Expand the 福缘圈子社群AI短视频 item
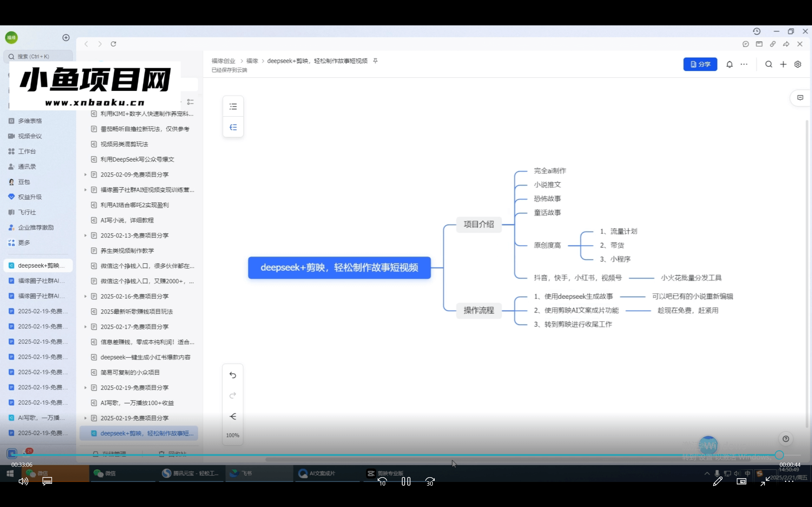This screenshot has width=812, height=507. [x=85, y=190]
